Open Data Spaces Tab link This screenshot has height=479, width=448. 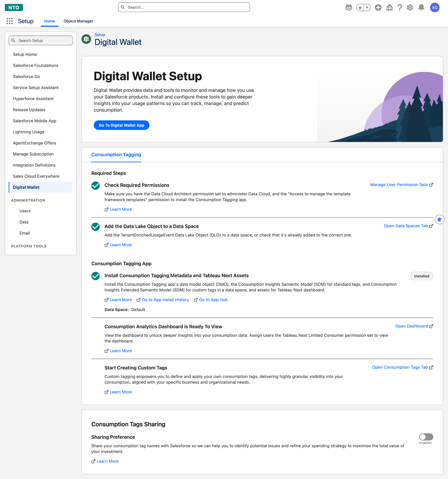408,226
